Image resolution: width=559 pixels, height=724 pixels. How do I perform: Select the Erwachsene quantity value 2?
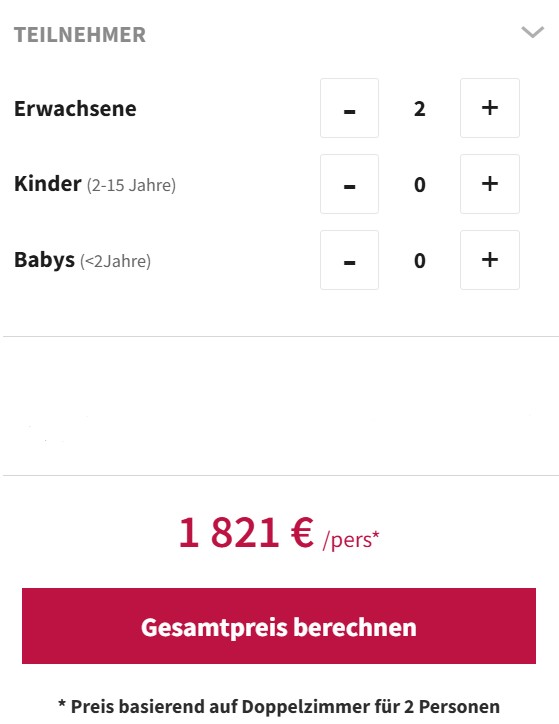tap(420, 109)
